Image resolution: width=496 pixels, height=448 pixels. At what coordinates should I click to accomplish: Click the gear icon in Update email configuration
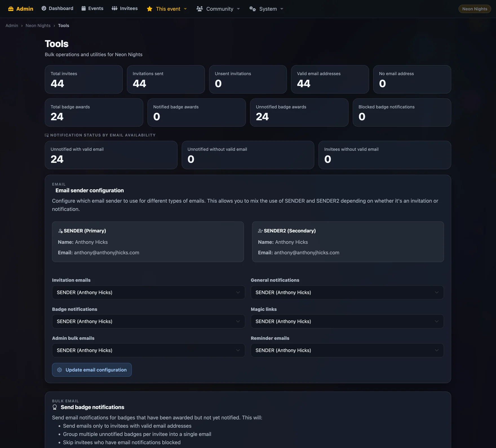(59, 370)
